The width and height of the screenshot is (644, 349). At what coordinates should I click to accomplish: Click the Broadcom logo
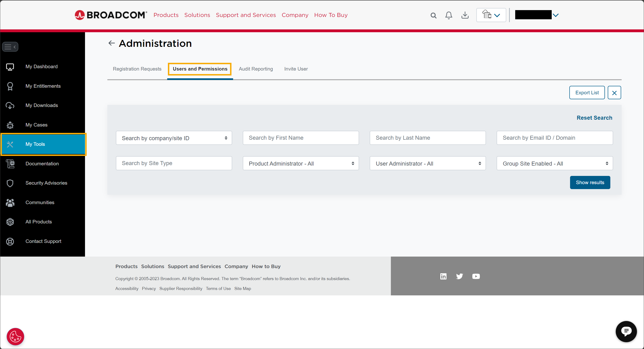[x=111, y=15]
